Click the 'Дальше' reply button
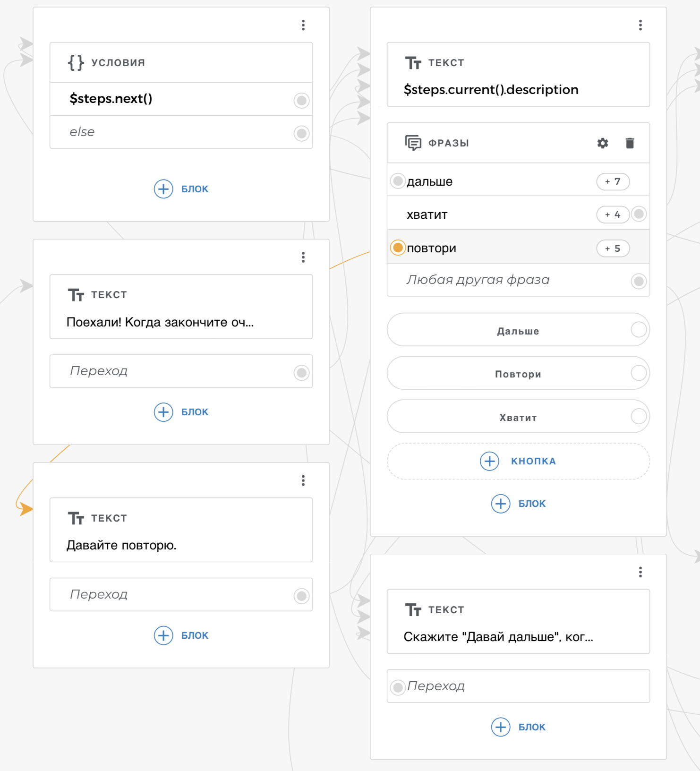Screen dimensions: 700x771 tap(518, 331)
